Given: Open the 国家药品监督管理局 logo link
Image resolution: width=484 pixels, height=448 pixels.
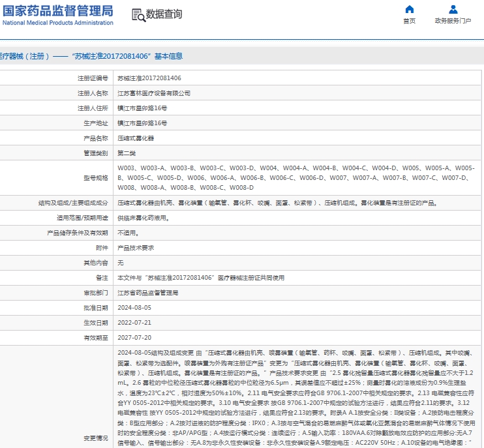Looking at the screenshot, I should [57, 14].
